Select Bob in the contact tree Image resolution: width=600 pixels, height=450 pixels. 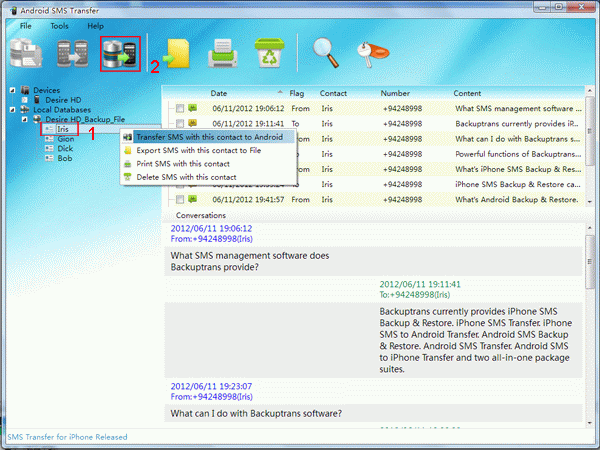pyautogui.click(x=65, y=158)
